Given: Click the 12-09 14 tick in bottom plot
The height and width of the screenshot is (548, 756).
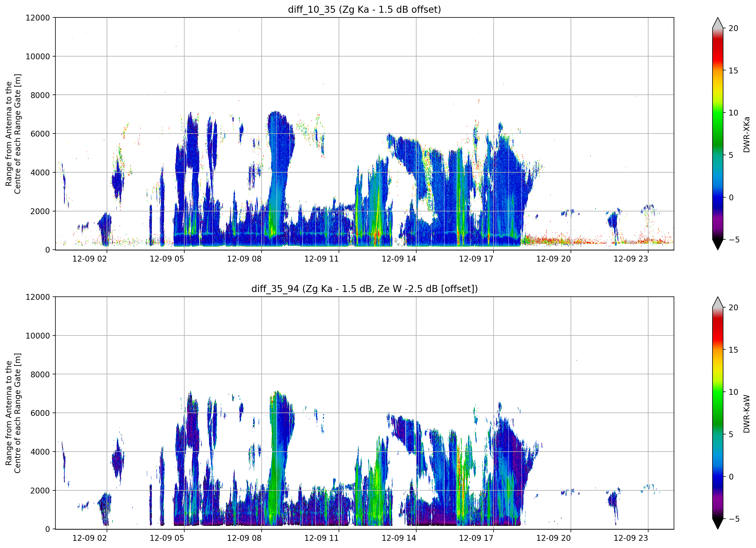Looking at the screenshot, I should point(399,538).
